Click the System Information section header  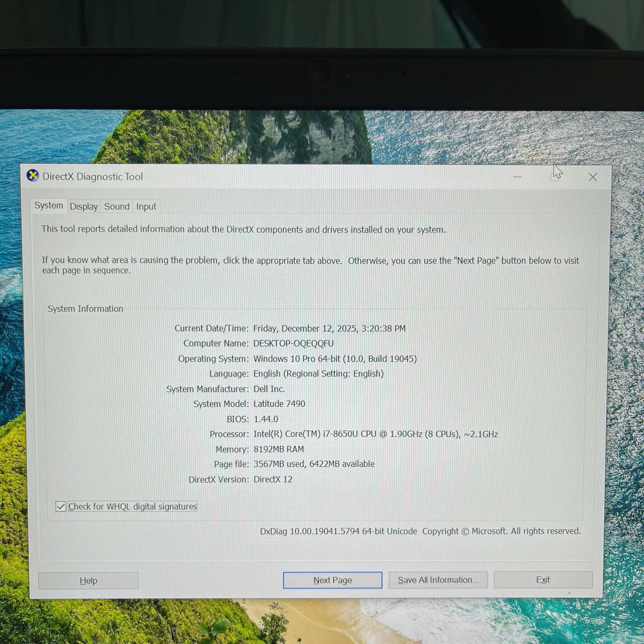[x=86, y=309]
